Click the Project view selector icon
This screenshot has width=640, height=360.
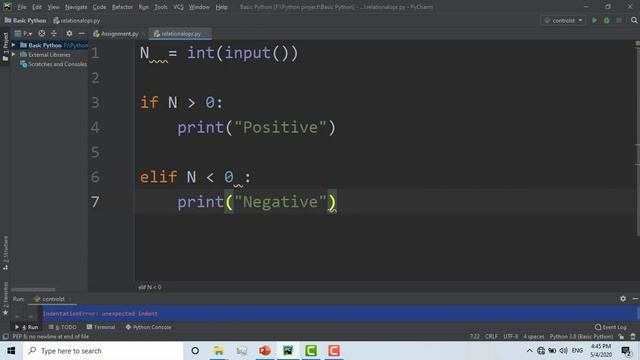(23, 33)
